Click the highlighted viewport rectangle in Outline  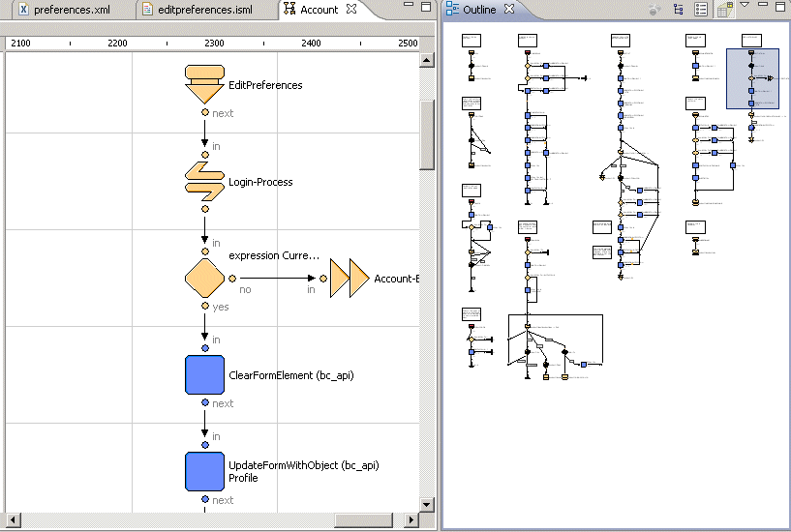(x=752, y=78)
